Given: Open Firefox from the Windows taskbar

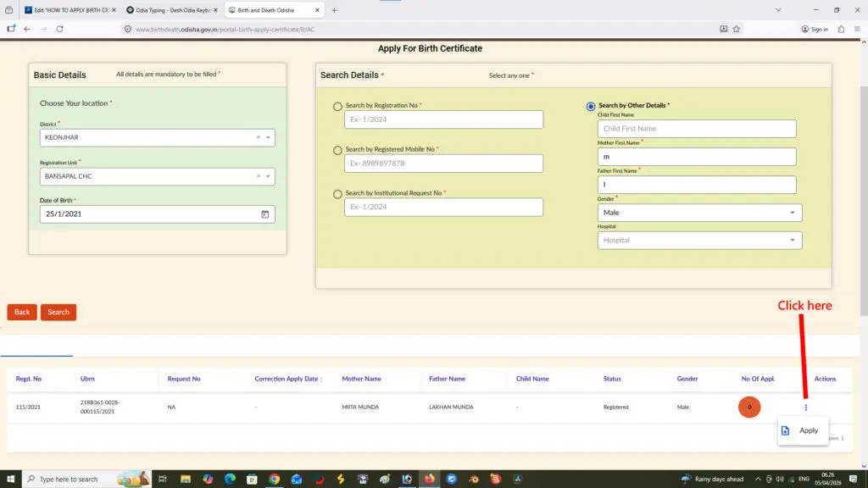Looking at the screenshot, I should (430, 479).
